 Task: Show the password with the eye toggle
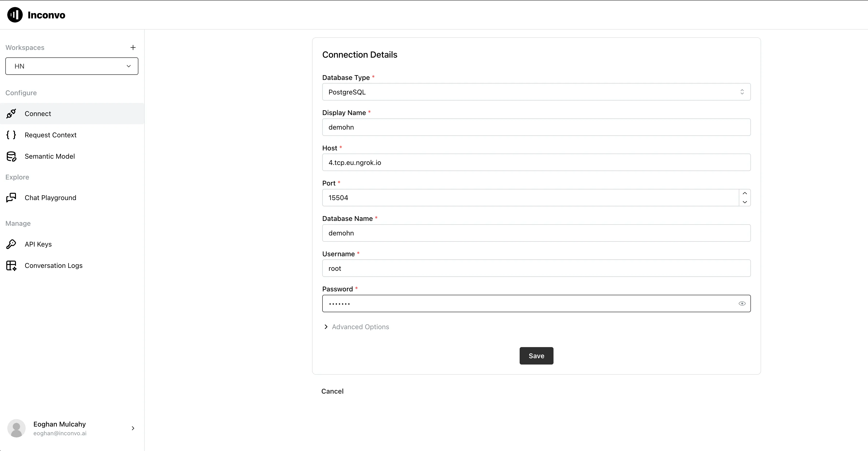[x=742, y=303]
